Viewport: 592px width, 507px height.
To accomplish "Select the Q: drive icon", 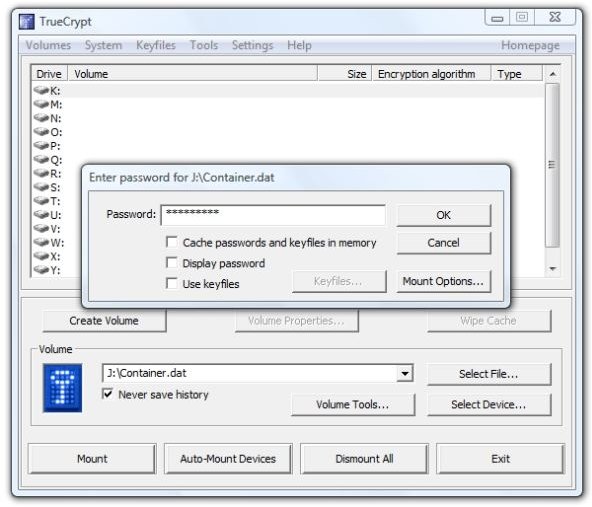I will pos(41,159).
